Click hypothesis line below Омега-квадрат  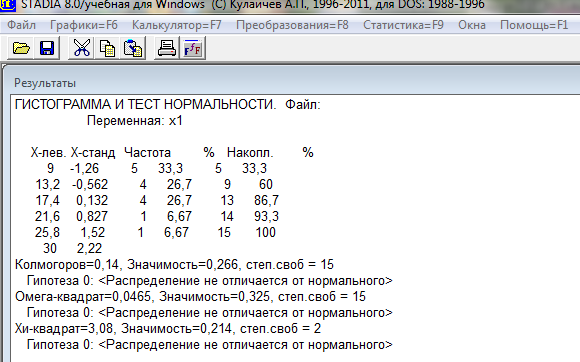pyautogui.click(x=209, y=313)
